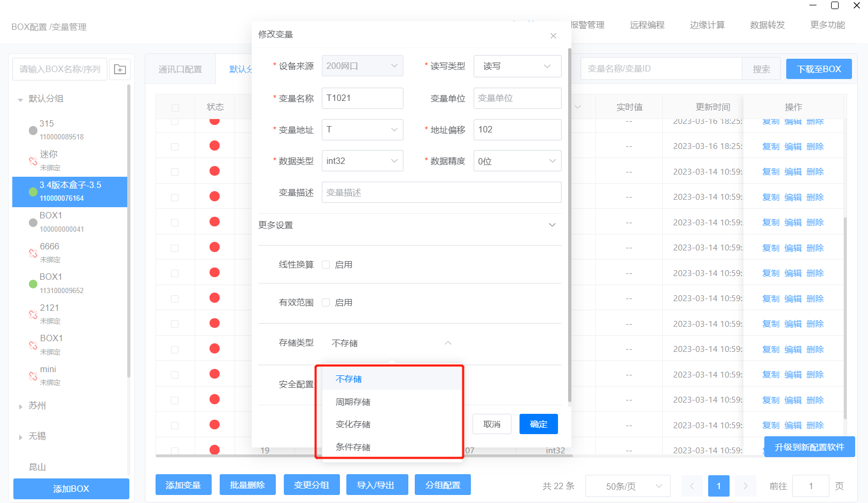Screen dimensions: 868x503
Task: Open 边缘计算 top menu
Action: coord(707,25)
